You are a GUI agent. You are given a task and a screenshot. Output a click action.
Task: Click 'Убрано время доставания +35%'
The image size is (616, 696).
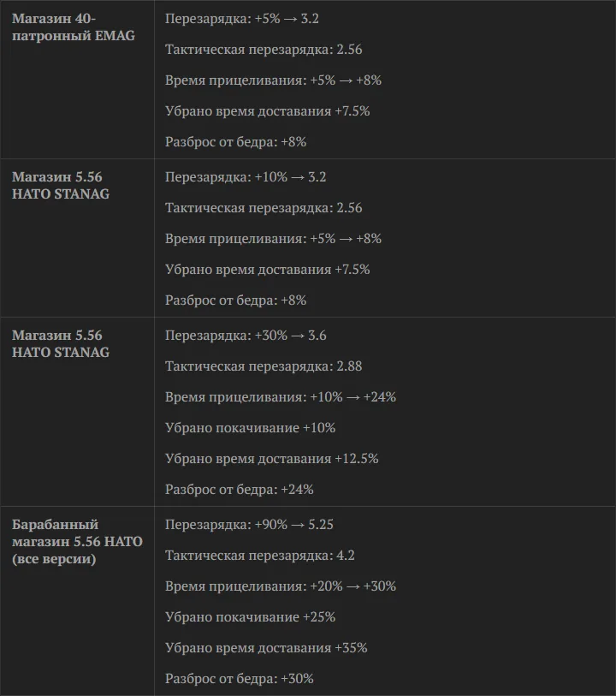tap(267, 647)
